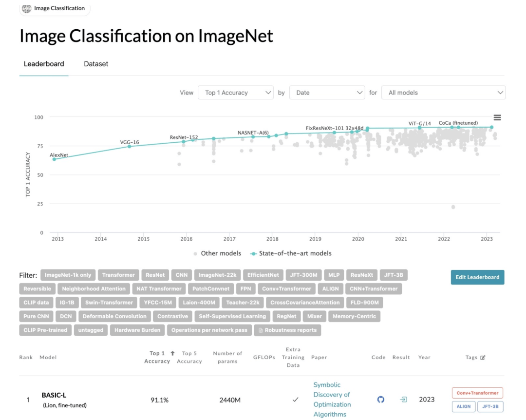Filter by Self-Supervised Learning
Viewport: 526px width, 420px height.
232,316
